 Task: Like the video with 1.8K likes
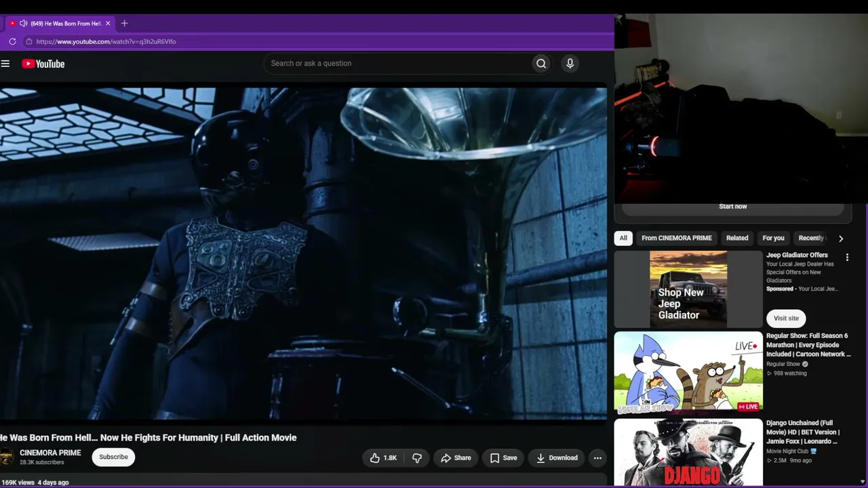point(383,458)
